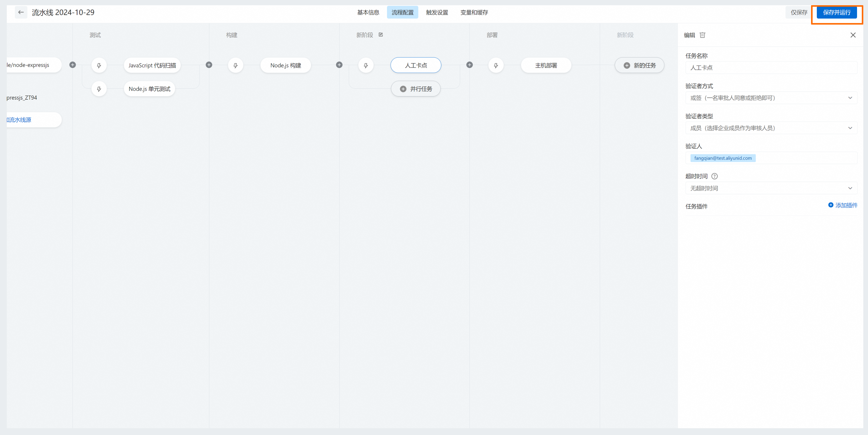Click plus icon in 新的任务 button

627,65
